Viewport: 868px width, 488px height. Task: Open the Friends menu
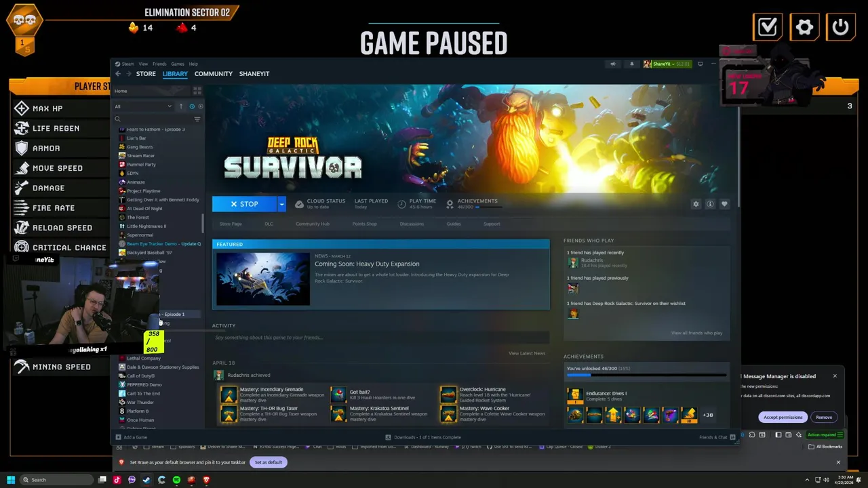(x=159, y=64)
